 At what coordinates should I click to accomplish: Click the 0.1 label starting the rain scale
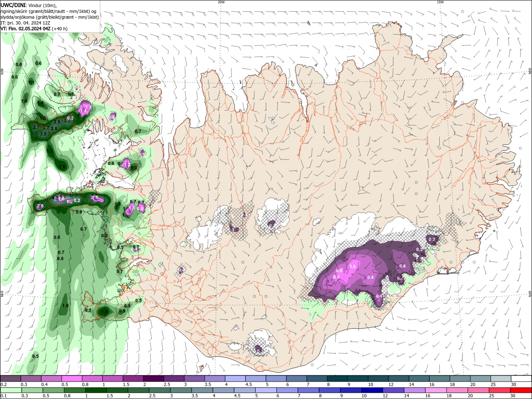(3, 396)
